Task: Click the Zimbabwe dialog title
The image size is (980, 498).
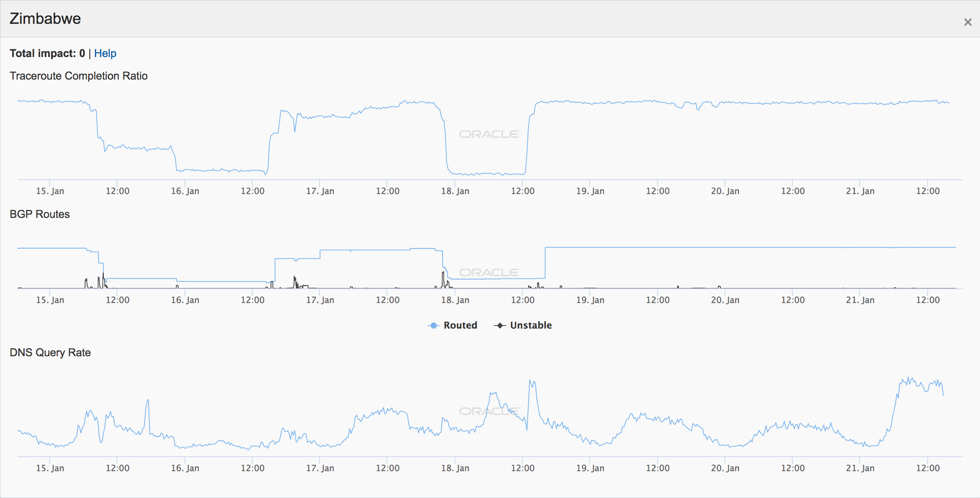Action: click(45, 19)
